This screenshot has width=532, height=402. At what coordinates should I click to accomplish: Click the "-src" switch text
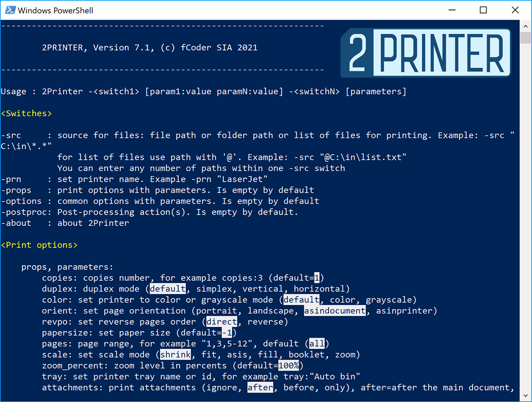pyautogui.click(x=11, y=135)
